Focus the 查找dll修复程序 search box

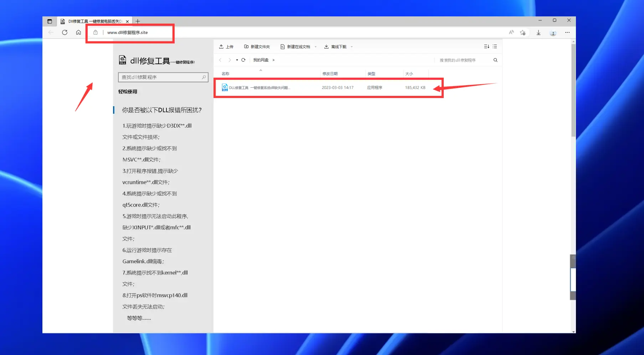(163, 77)
